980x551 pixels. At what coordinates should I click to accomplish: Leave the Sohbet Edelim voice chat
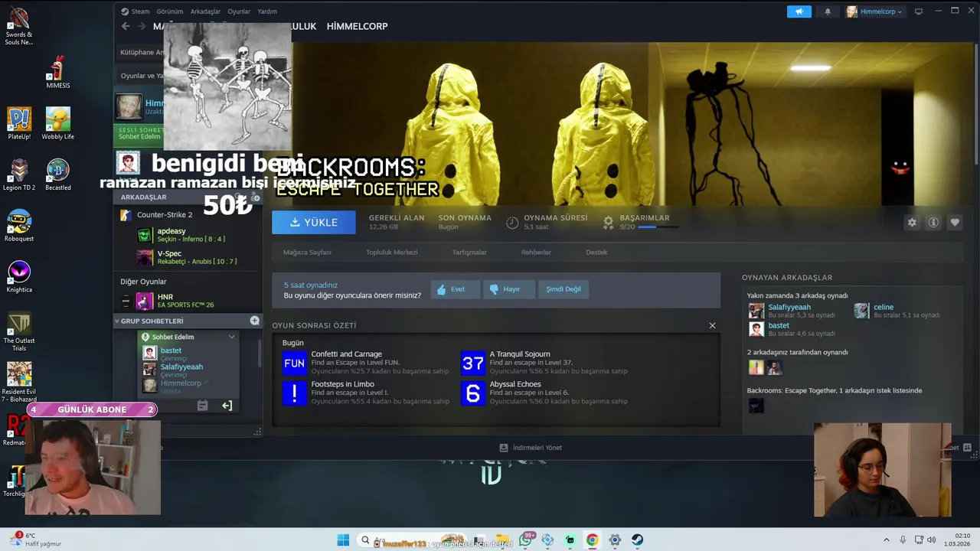[227, 406]
